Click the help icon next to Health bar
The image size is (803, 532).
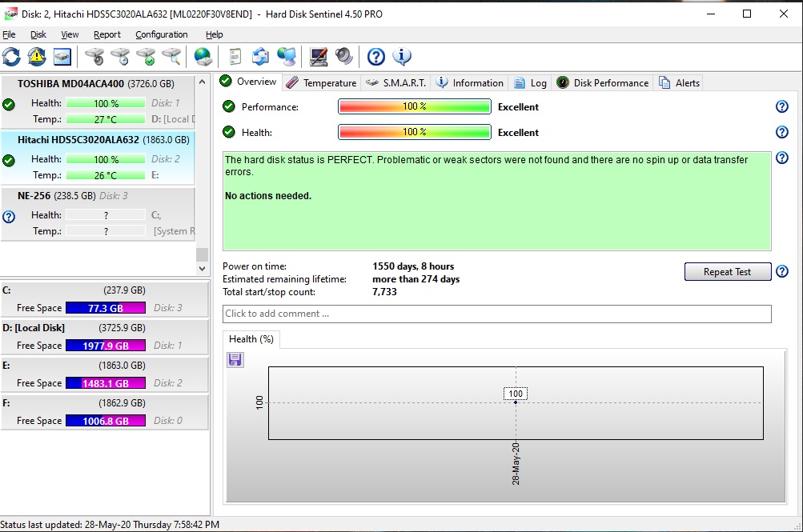tap(782, 132)
